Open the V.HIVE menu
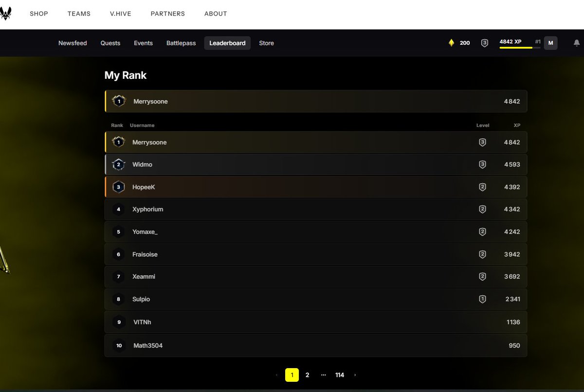 [121, 14]
